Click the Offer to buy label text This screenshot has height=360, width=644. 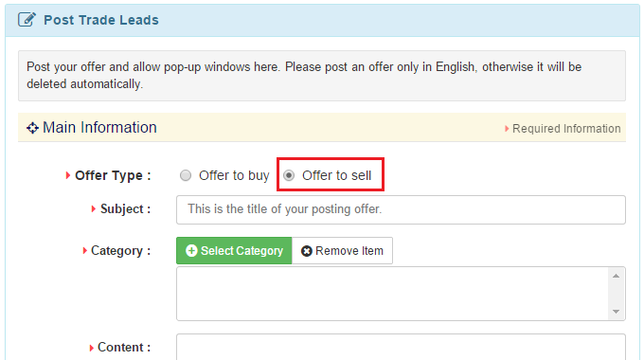pyautogui.click(x=234, y=175)
